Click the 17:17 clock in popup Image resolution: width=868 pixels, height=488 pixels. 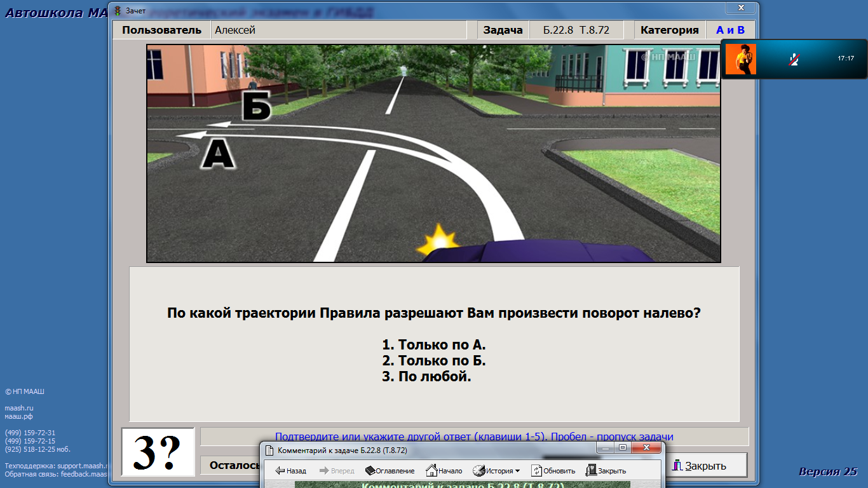coord(846,58)
